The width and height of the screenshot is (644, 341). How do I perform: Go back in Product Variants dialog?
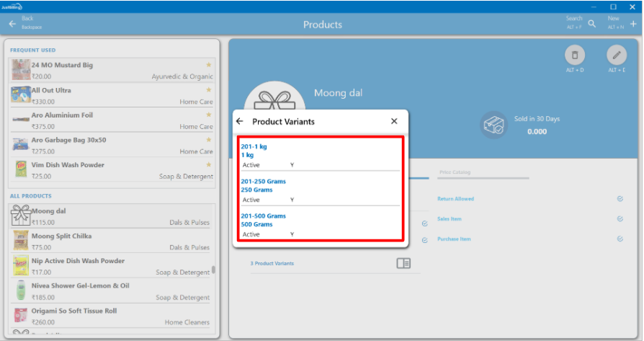(240, 122)
